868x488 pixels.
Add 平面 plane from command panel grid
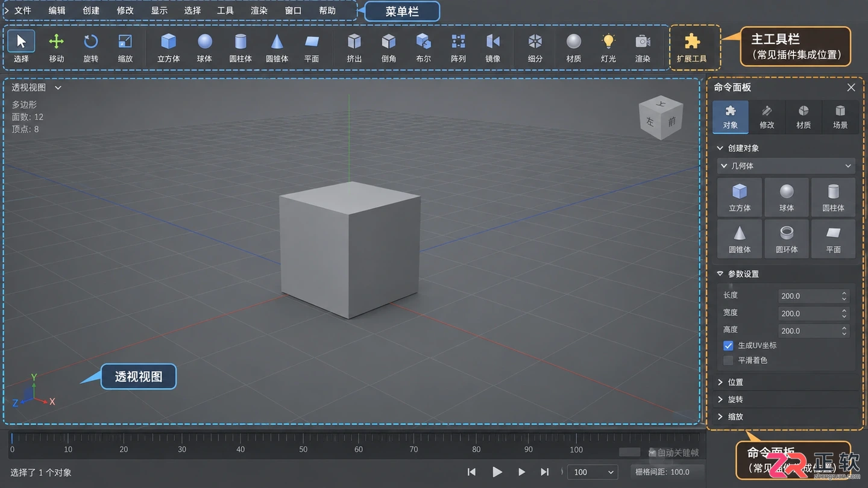coord(833,239)
